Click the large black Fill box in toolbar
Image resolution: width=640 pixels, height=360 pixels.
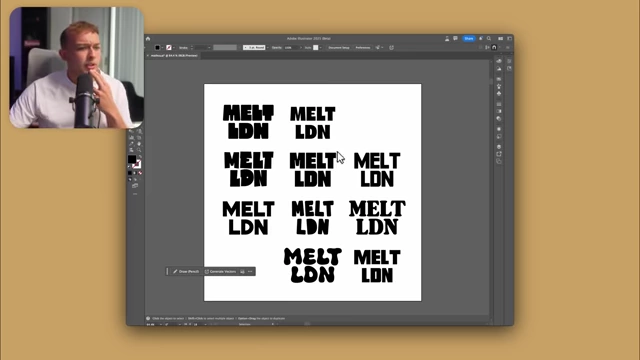point(132,159)
